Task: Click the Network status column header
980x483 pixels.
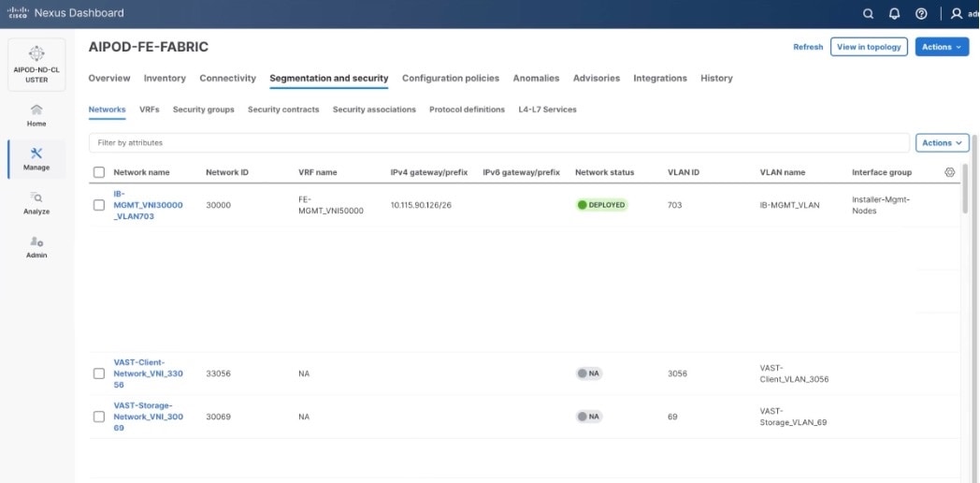Action: point(604,172)
